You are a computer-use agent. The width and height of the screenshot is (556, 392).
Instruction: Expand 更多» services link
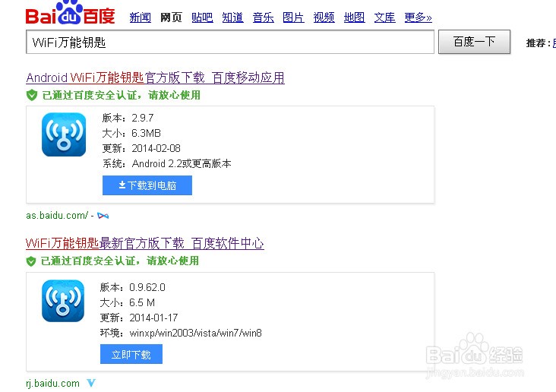pyautogui.click(x=418, y=17)
